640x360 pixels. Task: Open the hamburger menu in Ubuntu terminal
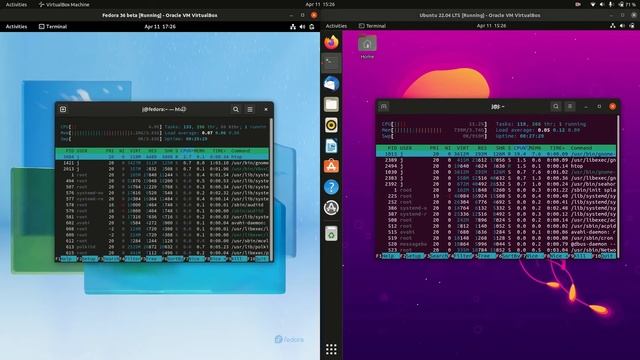[570, 107]
